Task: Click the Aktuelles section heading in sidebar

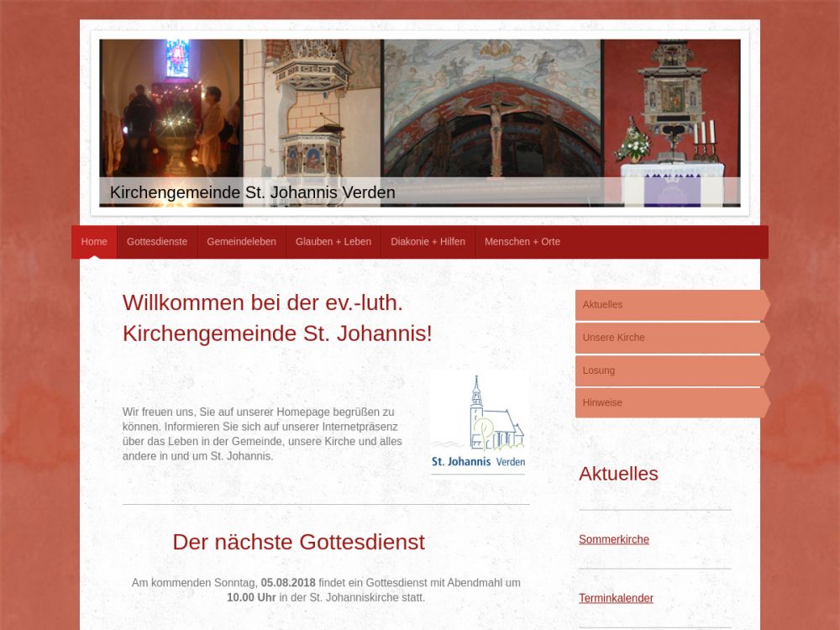Action: click(x=618, y=474)
